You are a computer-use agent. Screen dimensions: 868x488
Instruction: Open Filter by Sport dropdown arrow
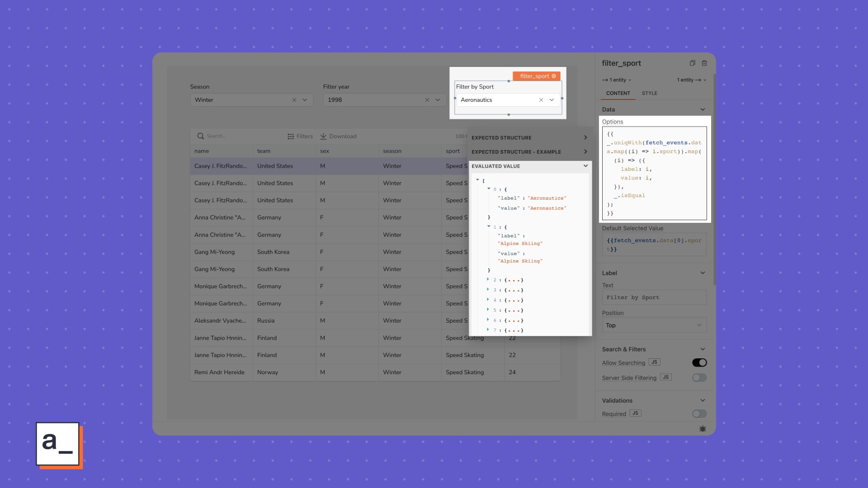click(552, 100)
